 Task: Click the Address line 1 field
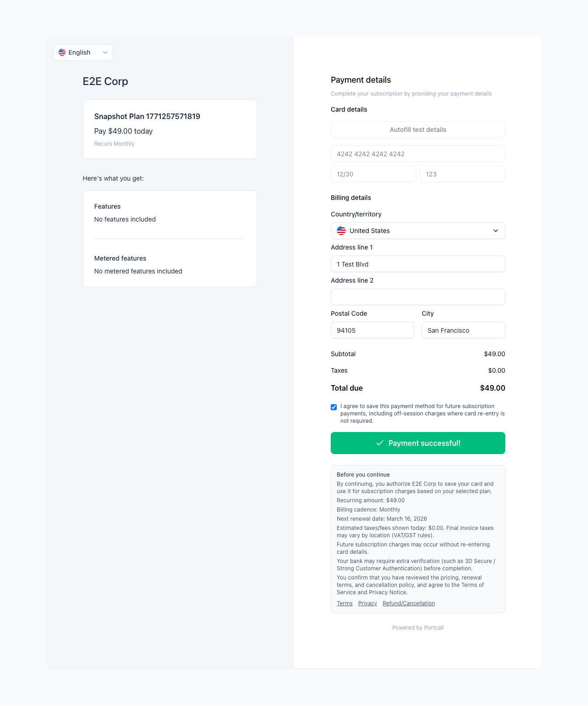coord(418,264)
